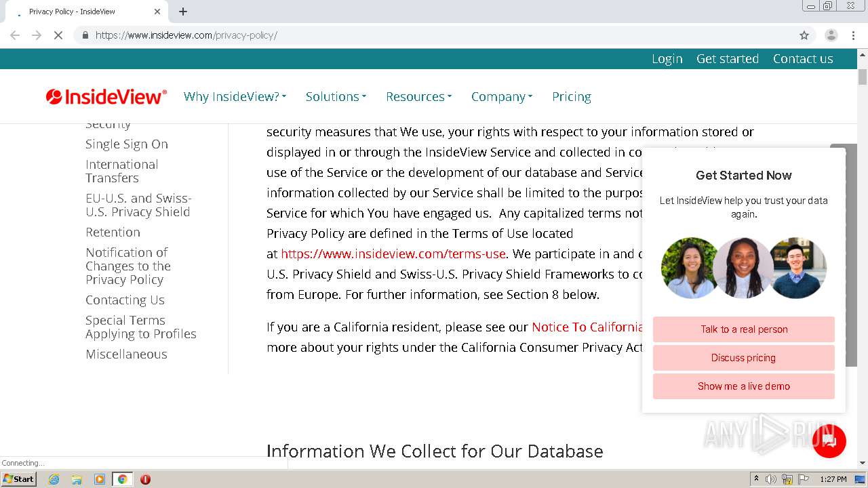Go to International Transfers section
This screenshot has width=868, height=488.
[122, 171]
